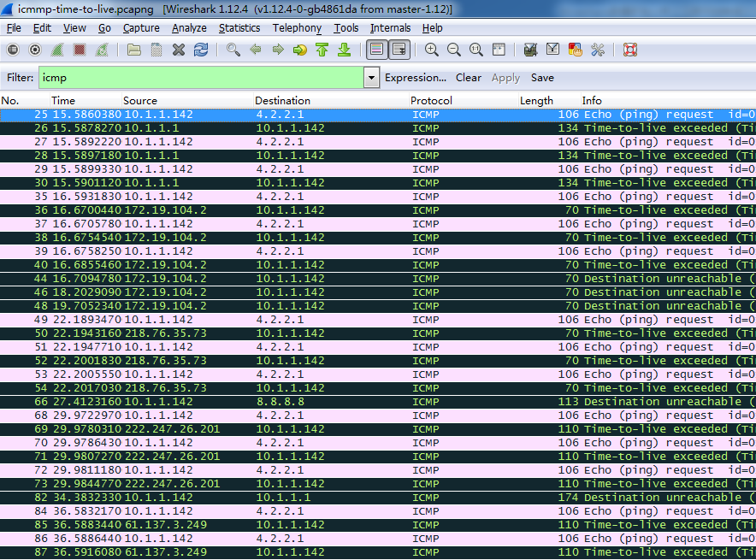Apply the display filter
Image resolution: width=756 pixels, height=560 pixels.
(505, 78)
